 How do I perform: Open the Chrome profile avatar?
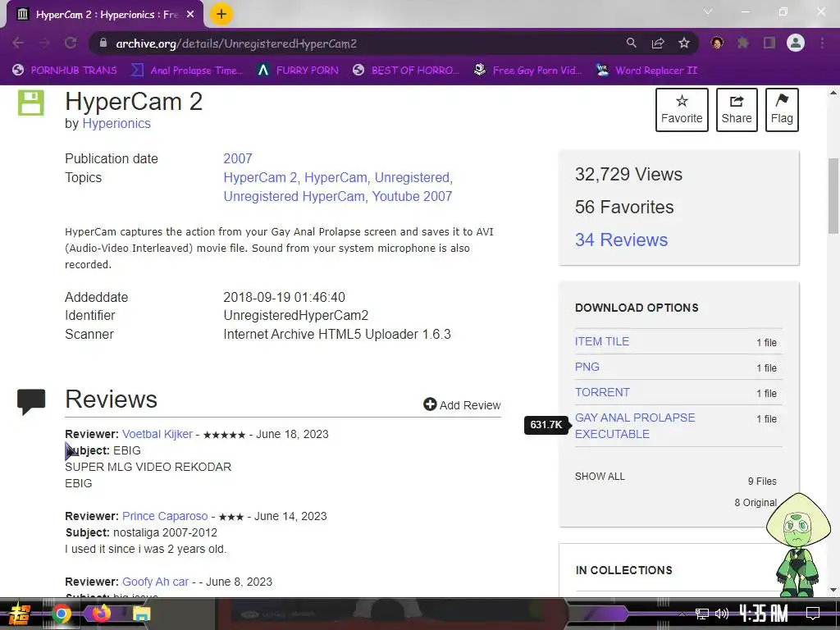[796, 43]
